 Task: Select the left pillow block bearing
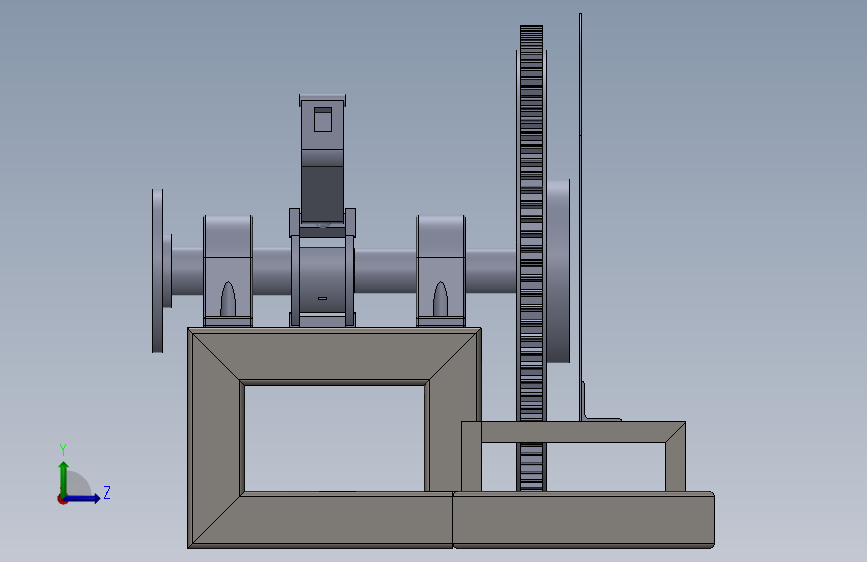228,270
